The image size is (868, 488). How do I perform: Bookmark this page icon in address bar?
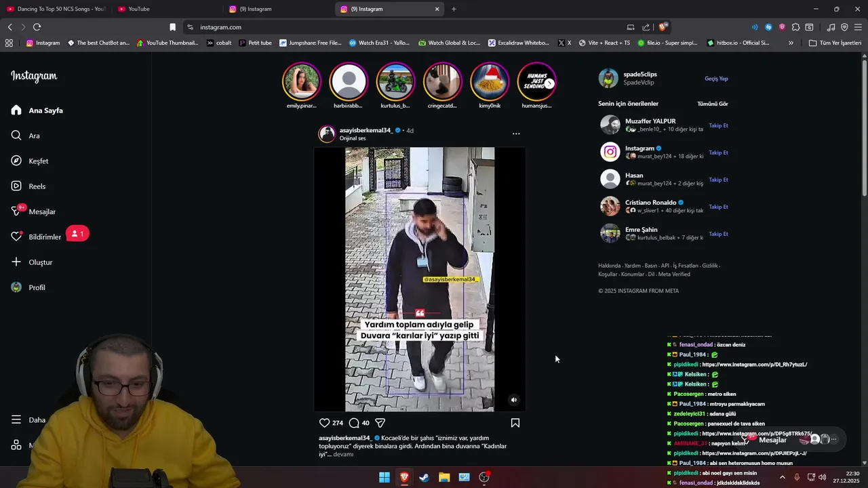(172, 27)
